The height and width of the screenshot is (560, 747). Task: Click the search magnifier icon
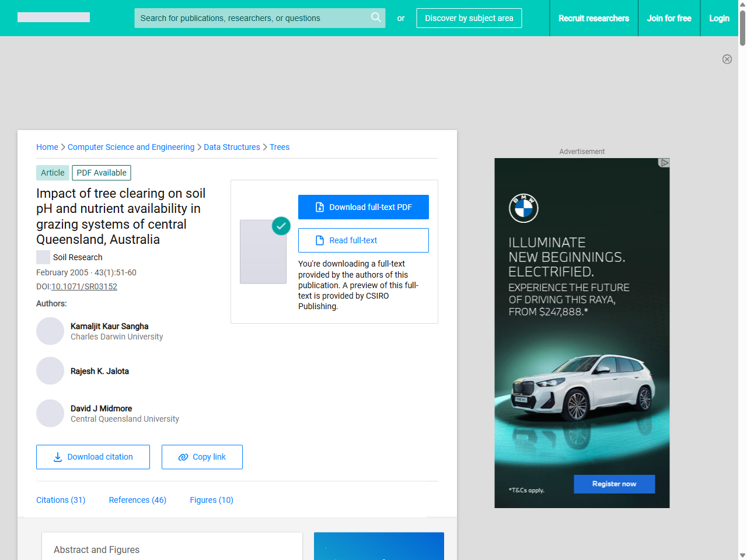[376, 17]
